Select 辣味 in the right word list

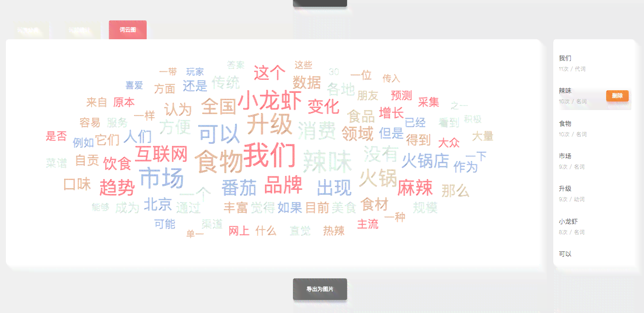click(x=565, y=91)
